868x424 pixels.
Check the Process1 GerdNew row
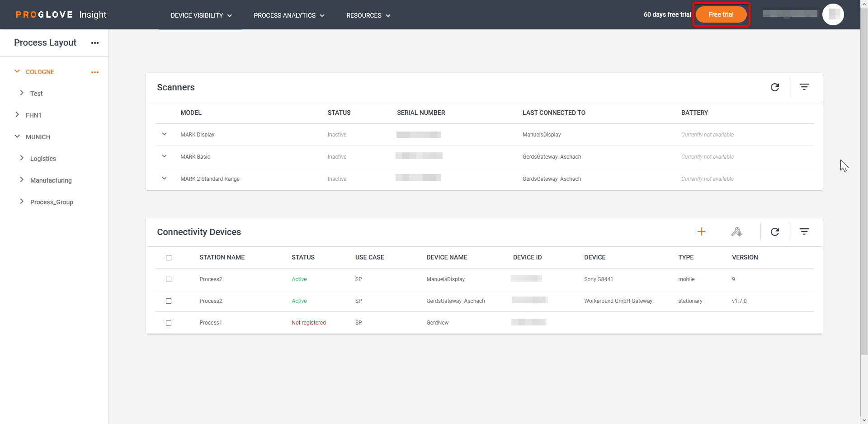pos(169,323)
